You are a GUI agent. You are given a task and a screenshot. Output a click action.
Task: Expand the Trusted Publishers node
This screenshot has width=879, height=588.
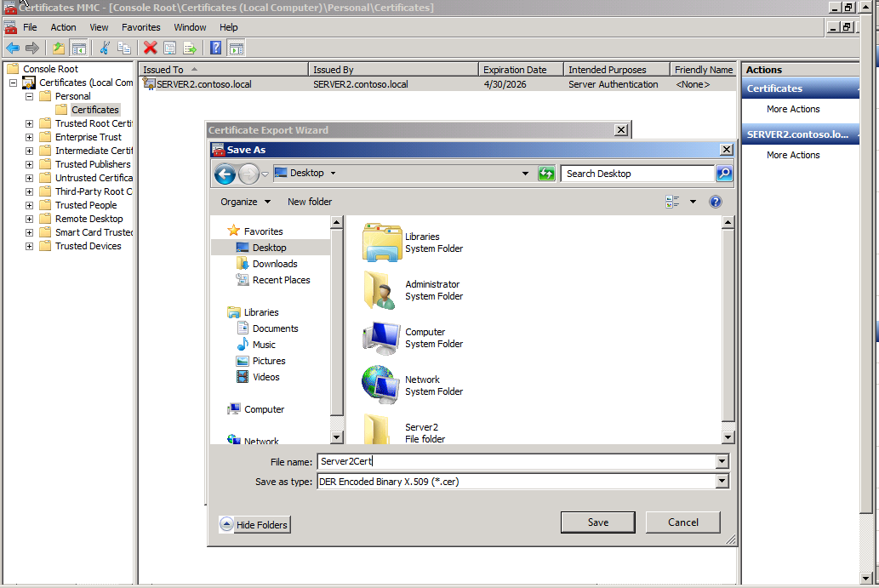pyautogui.click(x=29, y=164)
